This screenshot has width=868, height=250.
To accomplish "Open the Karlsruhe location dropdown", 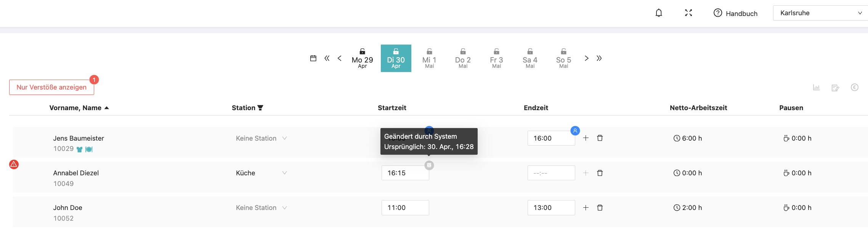I will click(x=820, y=13).
